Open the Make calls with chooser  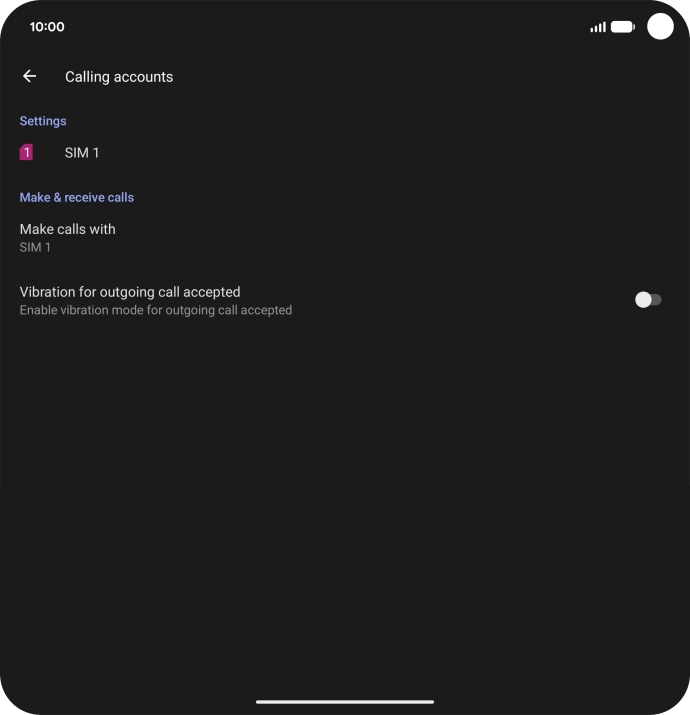click(x=345, y=238)
